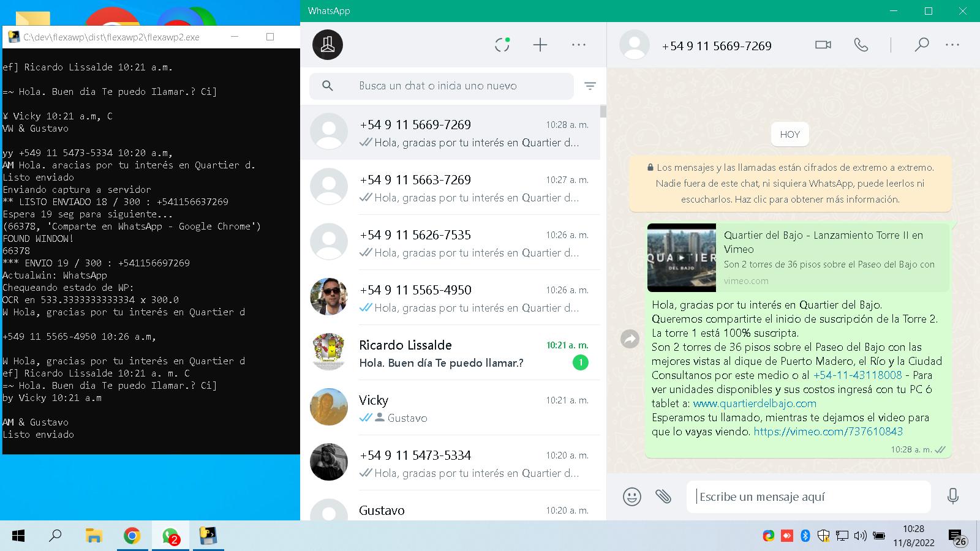Click Vicky's profile picture
Image resolution: width=980 pixels, height=551 pixels.
click(329, 407)
